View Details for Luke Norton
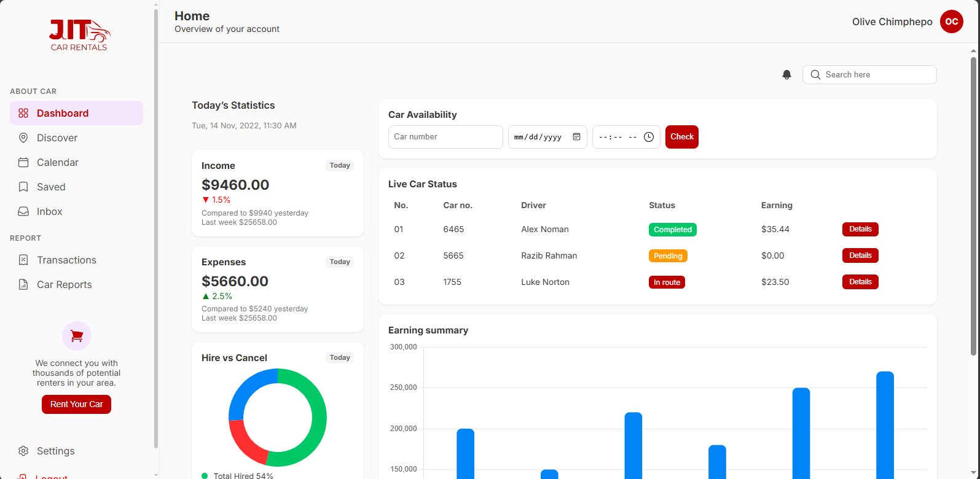This screenshot has height=479, width=980. point(860,282)
